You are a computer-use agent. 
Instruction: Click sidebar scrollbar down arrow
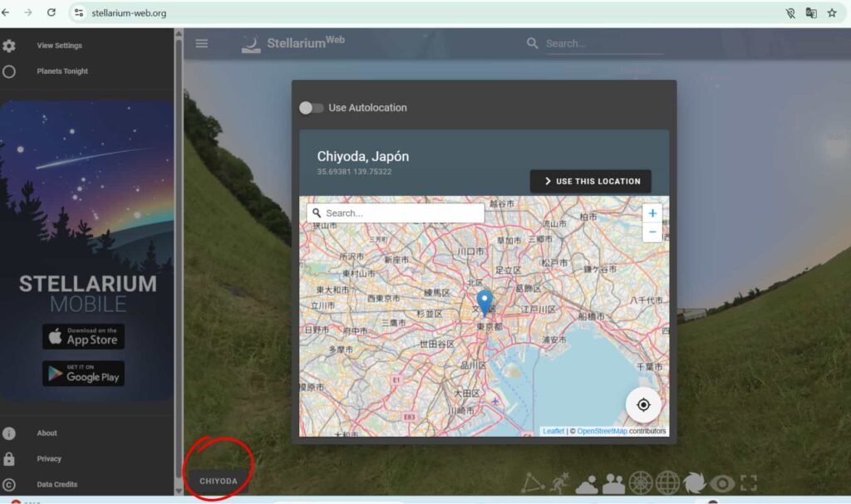click(179, 491)
